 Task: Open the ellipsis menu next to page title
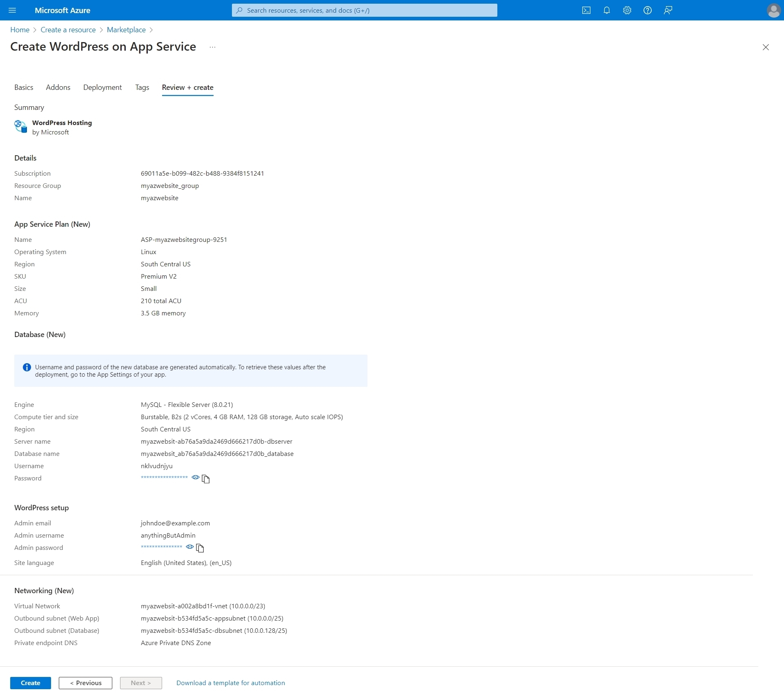pos(212,47)
